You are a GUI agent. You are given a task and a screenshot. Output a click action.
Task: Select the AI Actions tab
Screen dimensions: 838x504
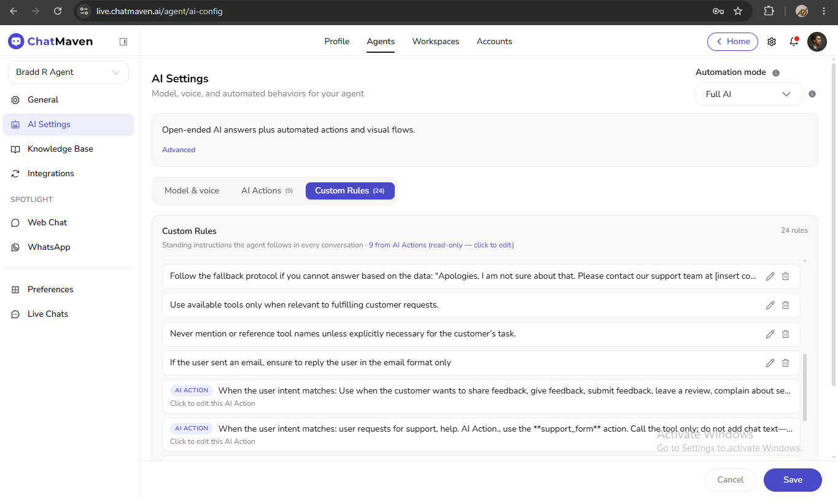point(266,190)
